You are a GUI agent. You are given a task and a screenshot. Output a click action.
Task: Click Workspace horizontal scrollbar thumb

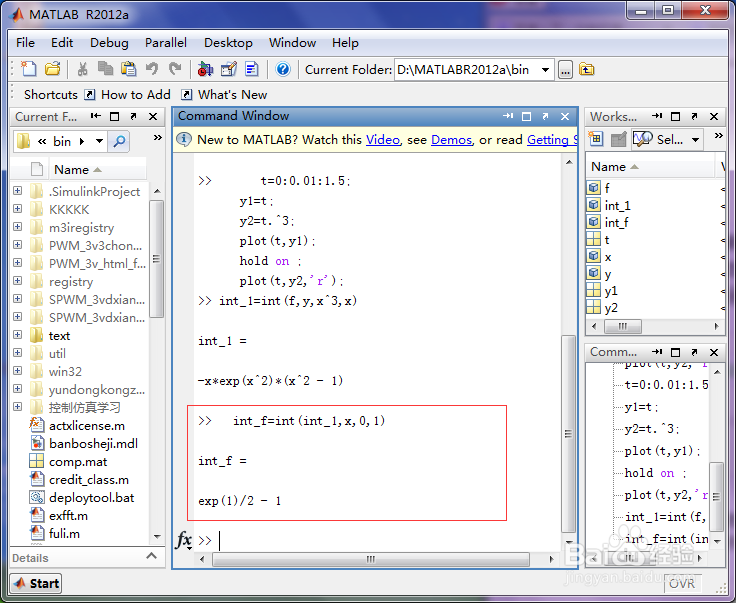click(623, 326)
